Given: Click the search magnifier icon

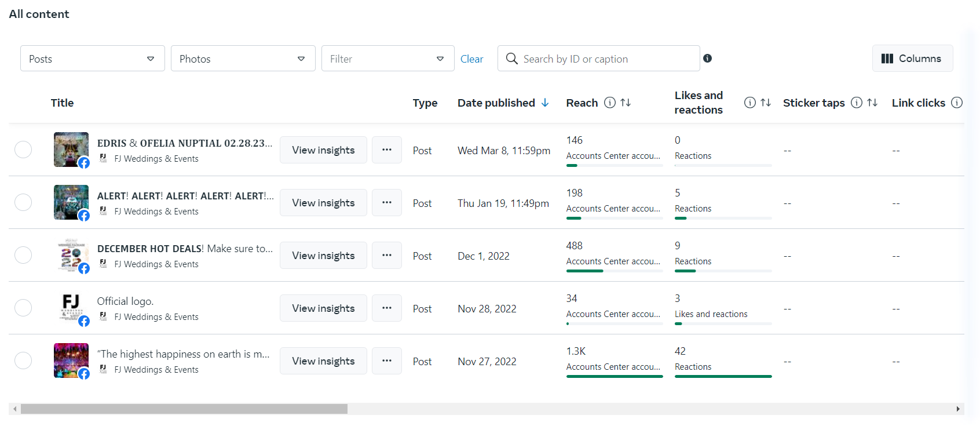Looking at the screenshot, I should click(512, 59).
